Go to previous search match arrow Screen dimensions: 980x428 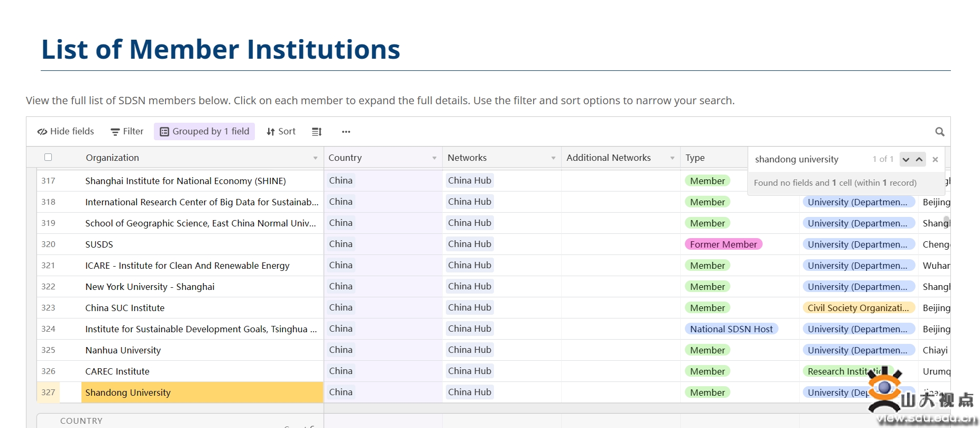(919, 159)
